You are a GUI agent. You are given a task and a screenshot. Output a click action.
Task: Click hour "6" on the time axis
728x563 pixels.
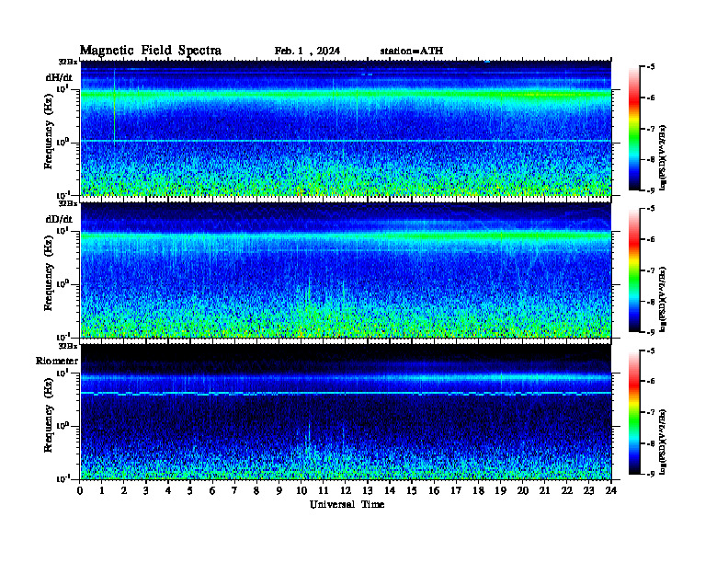coord(212,490)
